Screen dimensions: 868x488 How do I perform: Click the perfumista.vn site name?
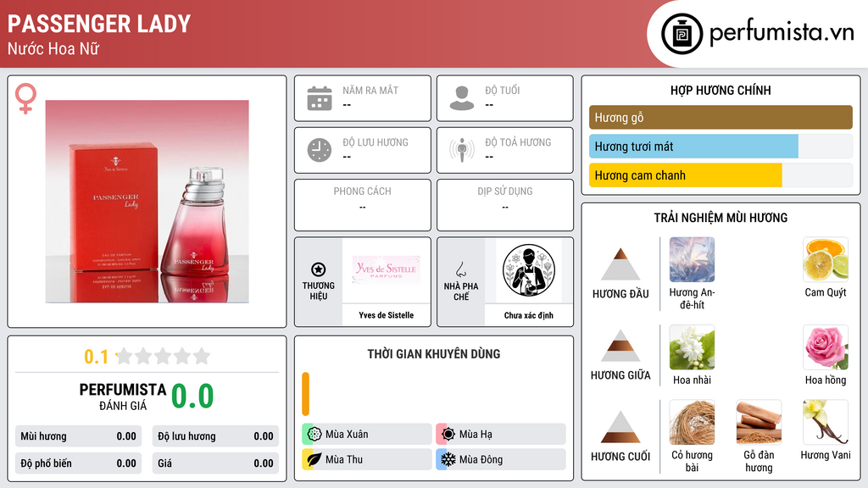[x=782, y=33]
